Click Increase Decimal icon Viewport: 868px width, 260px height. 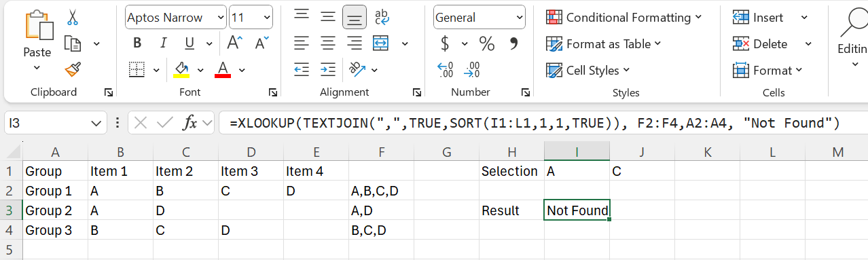[x=446, y=69]
